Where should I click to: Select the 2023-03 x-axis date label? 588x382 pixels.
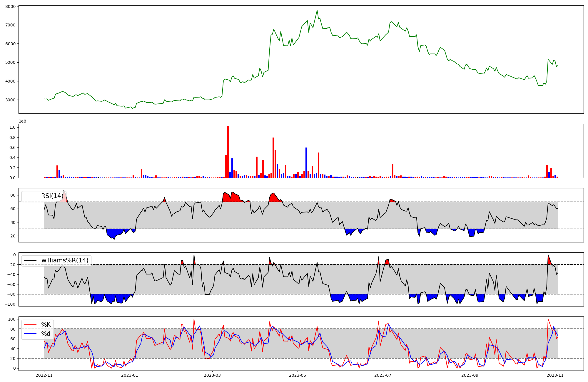coord(212,375)
